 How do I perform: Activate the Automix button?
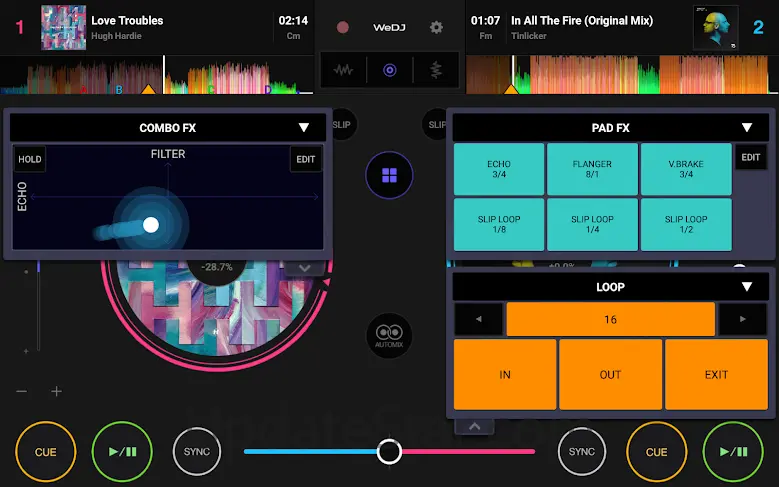[x=389, y=336]
